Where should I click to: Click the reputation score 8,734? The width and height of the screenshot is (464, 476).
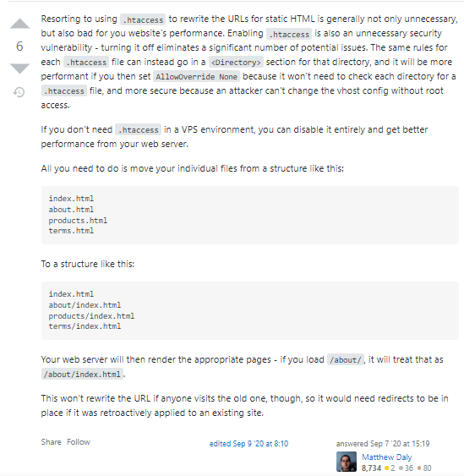tap(371, 468)
